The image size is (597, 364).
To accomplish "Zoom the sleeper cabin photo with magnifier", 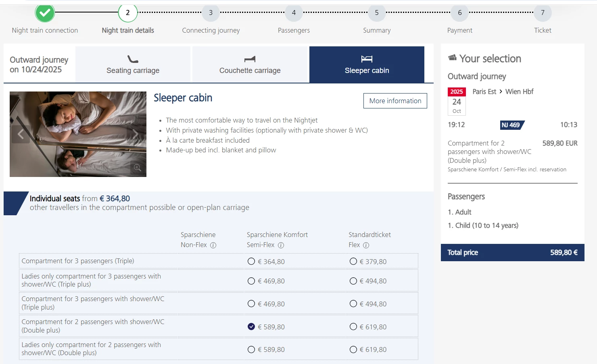I will click(x=138, y=168).
